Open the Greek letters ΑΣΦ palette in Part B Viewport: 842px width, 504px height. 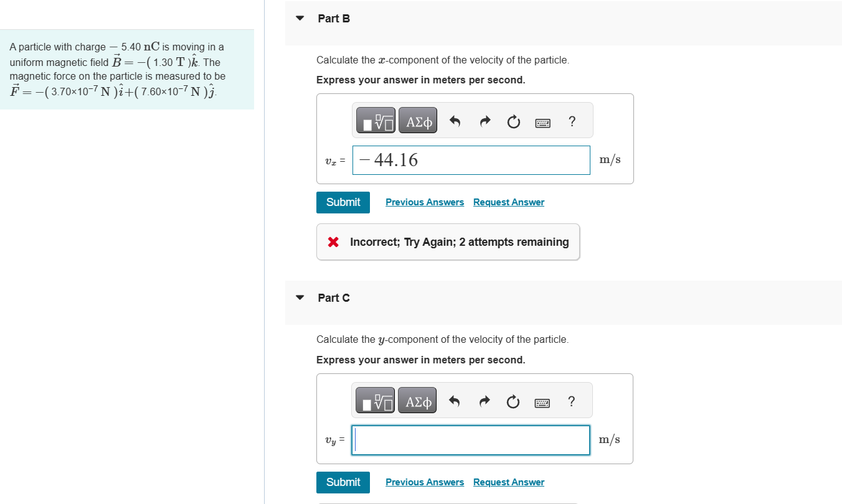click(417, 120)
